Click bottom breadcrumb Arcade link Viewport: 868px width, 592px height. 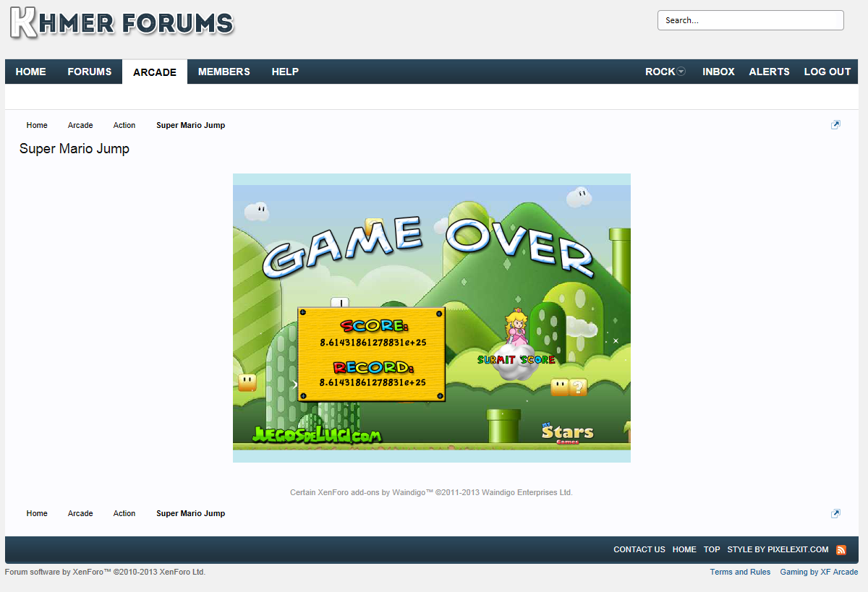point(80,513)
